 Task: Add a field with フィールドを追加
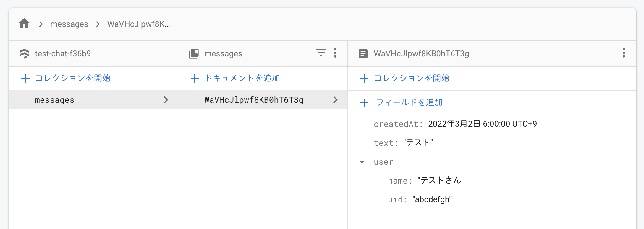point(401,102)
